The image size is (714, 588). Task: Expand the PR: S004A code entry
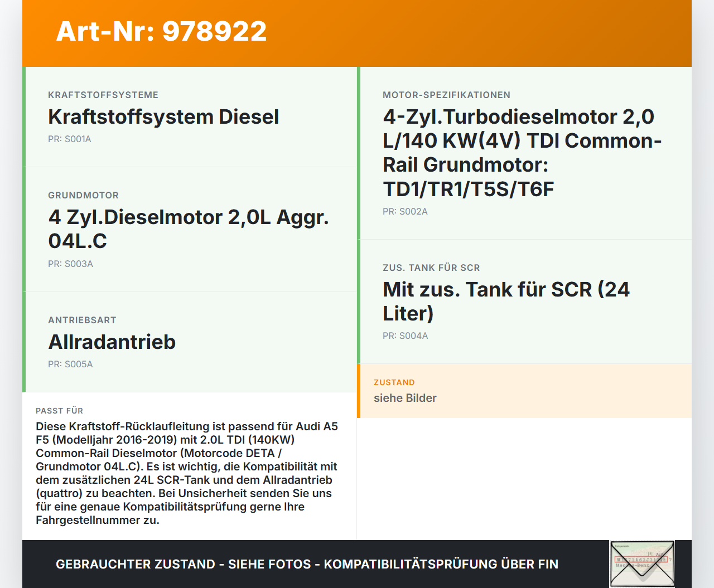click(x=405, y=336)
